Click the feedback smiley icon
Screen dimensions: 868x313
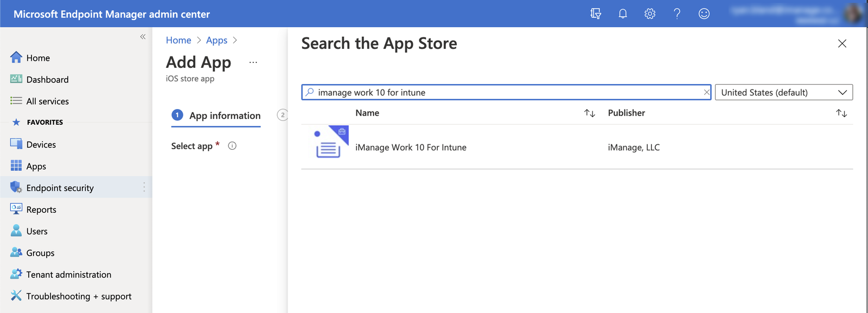704,14
